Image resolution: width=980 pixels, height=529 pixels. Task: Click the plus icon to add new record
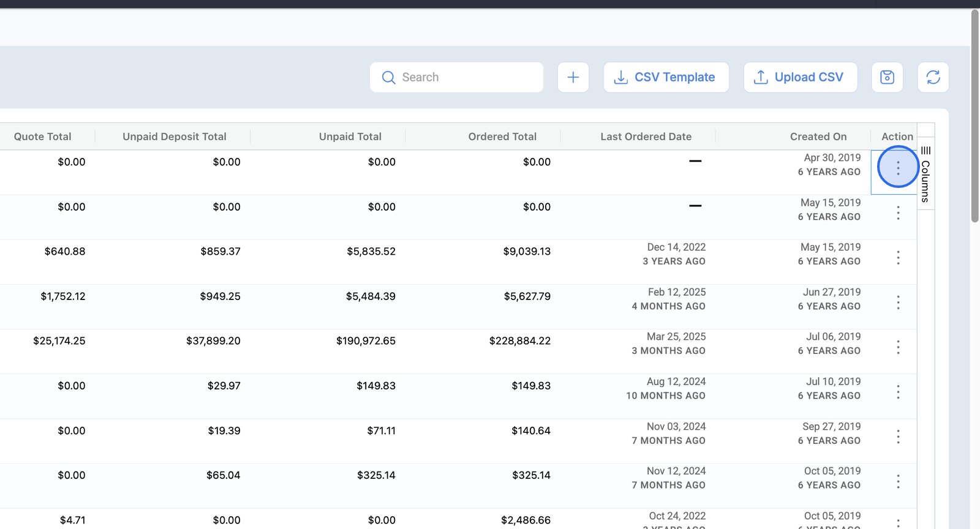click(573, 77)
